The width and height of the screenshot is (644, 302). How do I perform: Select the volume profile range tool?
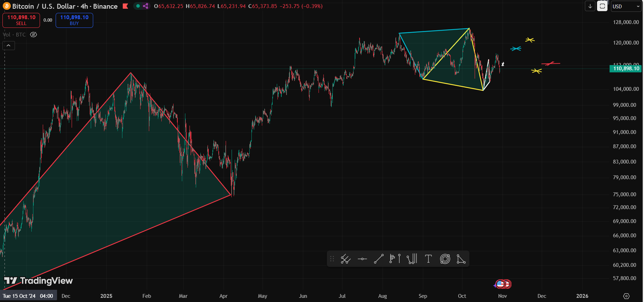coord(395,259)
